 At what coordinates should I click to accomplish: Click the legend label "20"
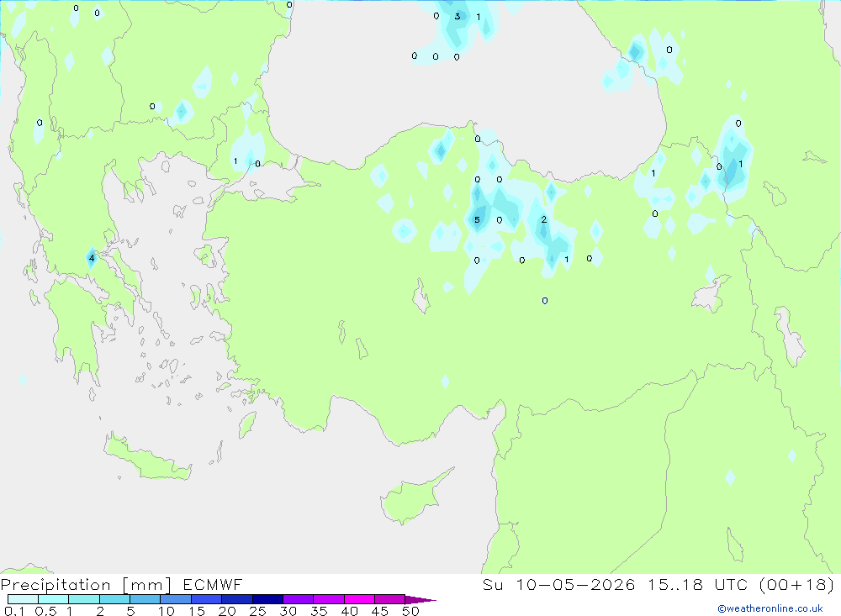click(227, 611)
